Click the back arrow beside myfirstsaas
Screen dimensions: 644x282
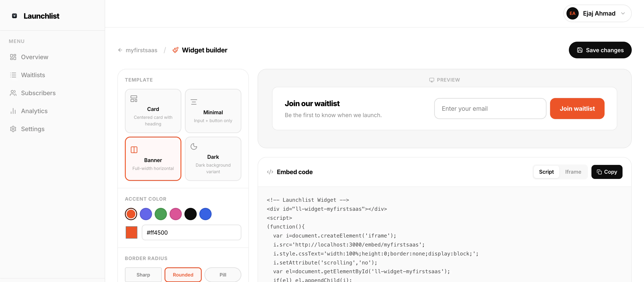click(120, 50)
